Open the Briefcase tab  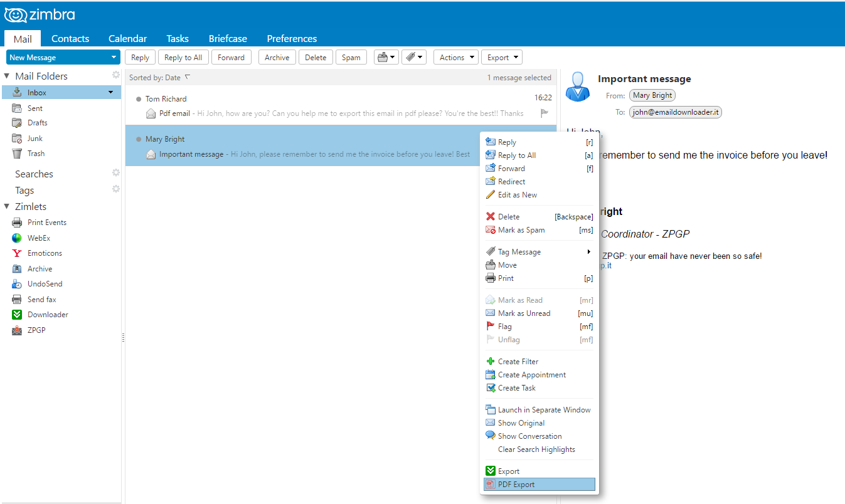click(x=228, y=38)
